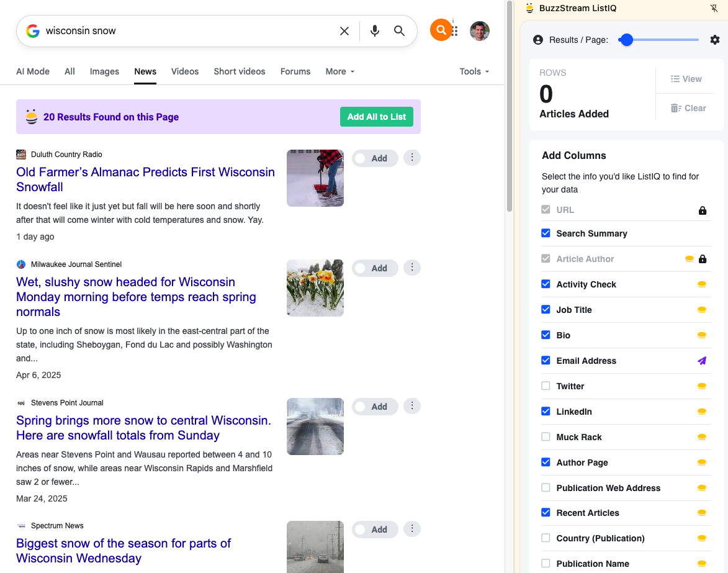Click the Google magnifier search icon
The image size is (728, 573).
click(400, 31)
